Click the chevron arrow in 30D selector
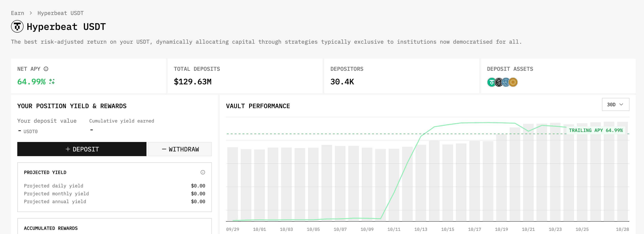644x234 pixels. 621,105
